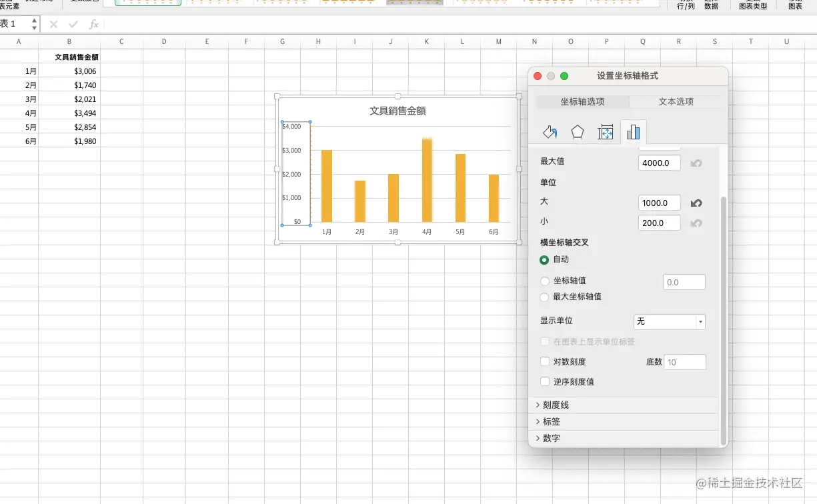Viewport: 817px width, 504px height.
Task: Select the 6月 cell in column A
Action: point(19,141)
